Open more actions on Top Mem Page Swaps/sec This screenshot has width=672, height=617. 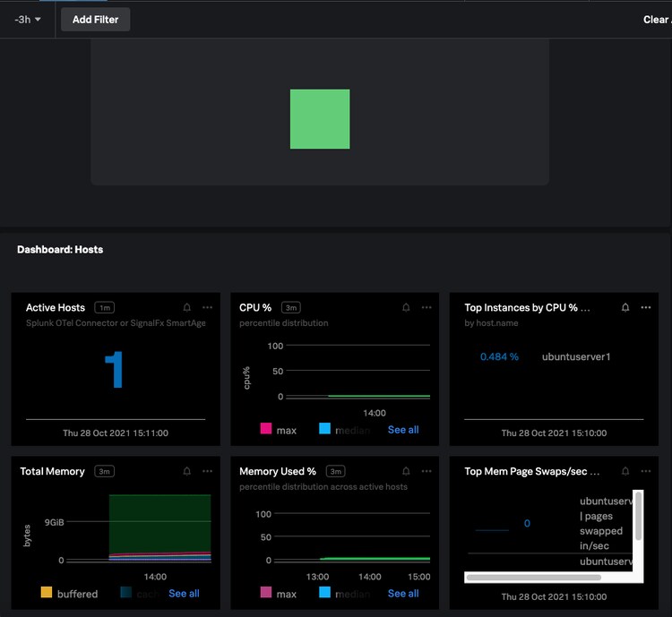(x=646, y=471)
